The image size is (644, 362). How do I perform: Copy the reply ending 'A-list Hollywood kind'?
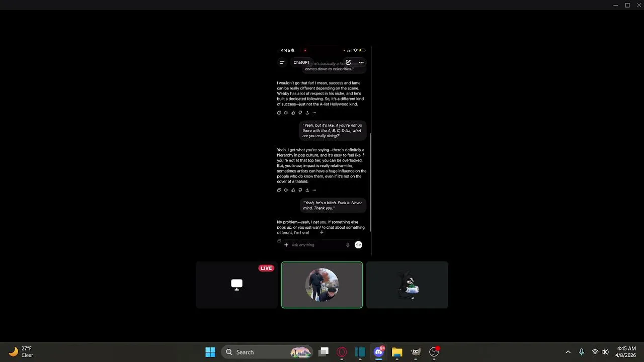tap(279, 113)
